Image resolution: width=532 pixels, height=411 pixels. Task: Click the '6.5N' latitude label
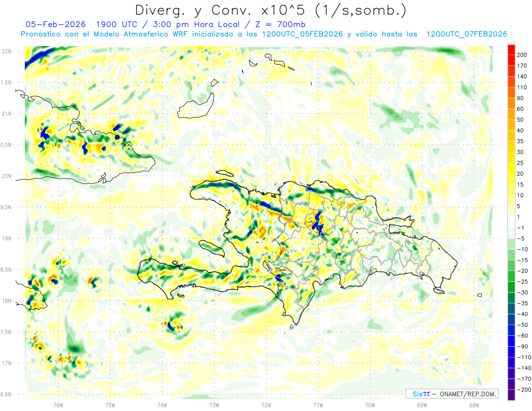coord(6,395)
